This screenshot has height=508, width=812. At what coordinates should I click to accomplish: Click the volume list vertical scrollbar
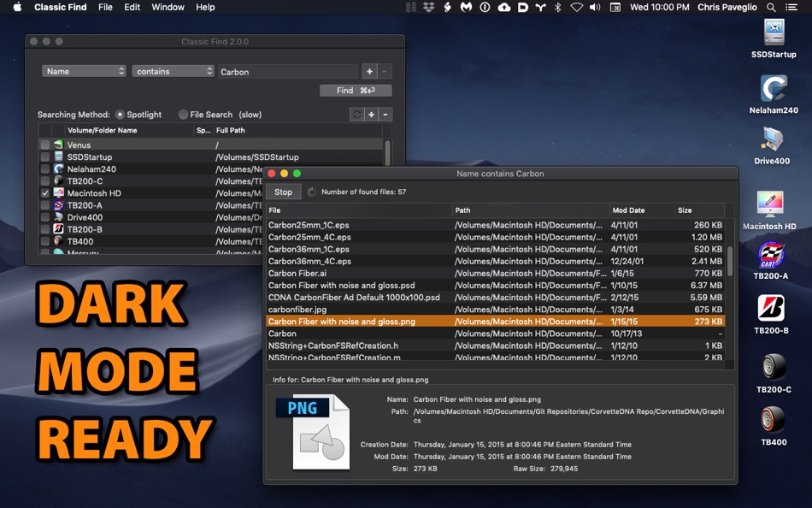click(387, 152)
